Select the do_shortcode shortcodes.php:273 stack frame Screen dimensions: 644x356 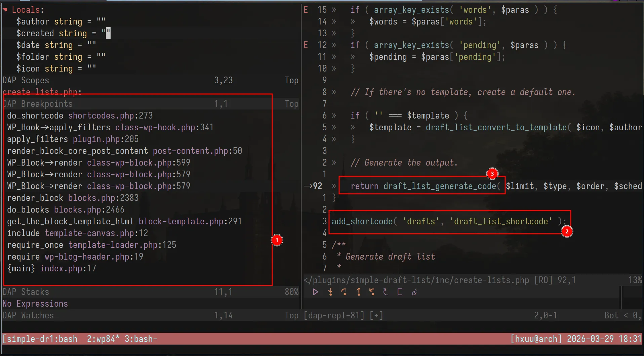point(80,116)
